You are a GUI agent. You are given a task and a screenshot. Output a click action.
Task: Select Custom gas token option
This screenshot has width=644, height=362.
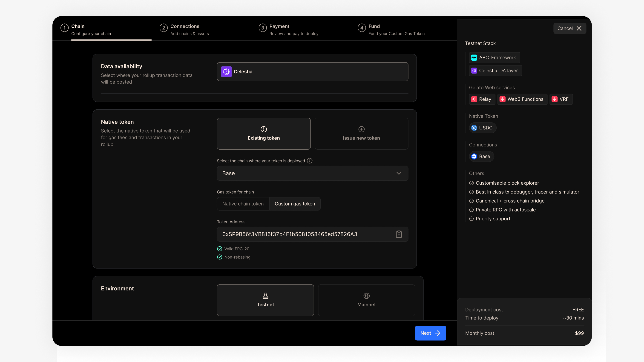tap(295, 204)
